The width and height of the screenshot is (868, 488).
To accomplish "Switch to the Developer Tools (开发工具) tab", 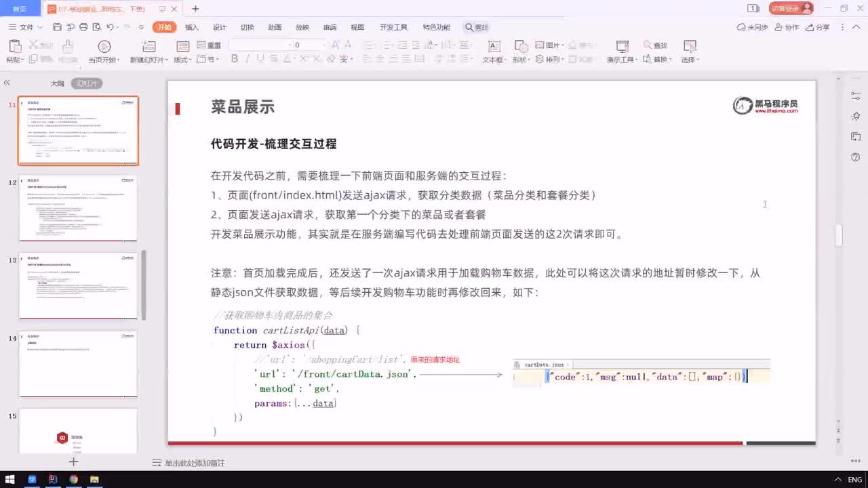I will (x=393, y=27).
